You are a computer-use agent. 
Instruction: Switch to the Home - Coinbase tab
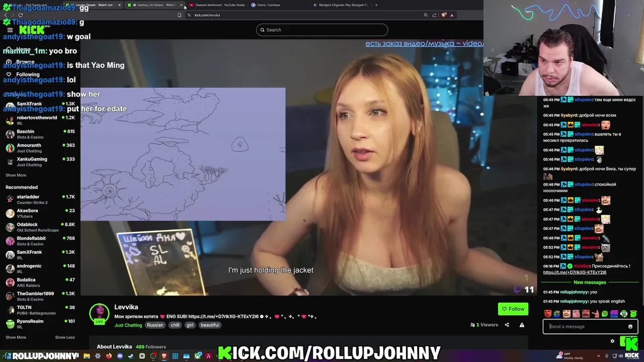pyautogui.click(x=268, y=5)
